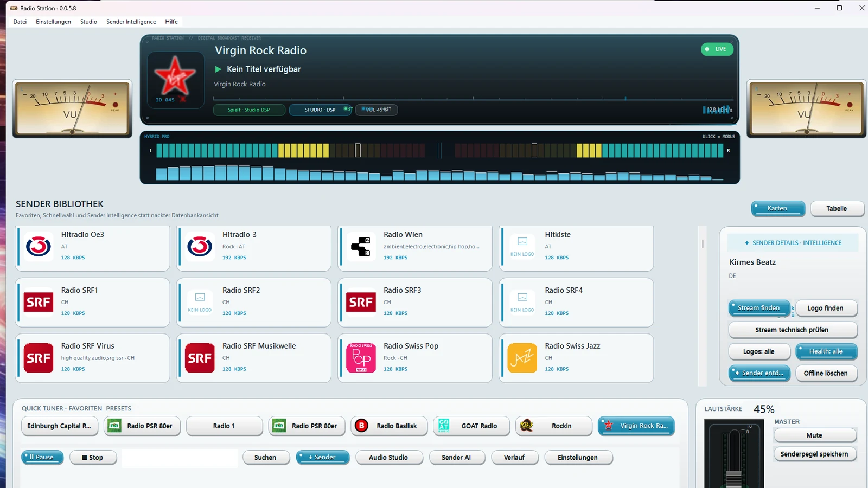Click the Radio SRF Musikwelle logo
The width and height of the screenshot is (868, 488).
[200, 358]
